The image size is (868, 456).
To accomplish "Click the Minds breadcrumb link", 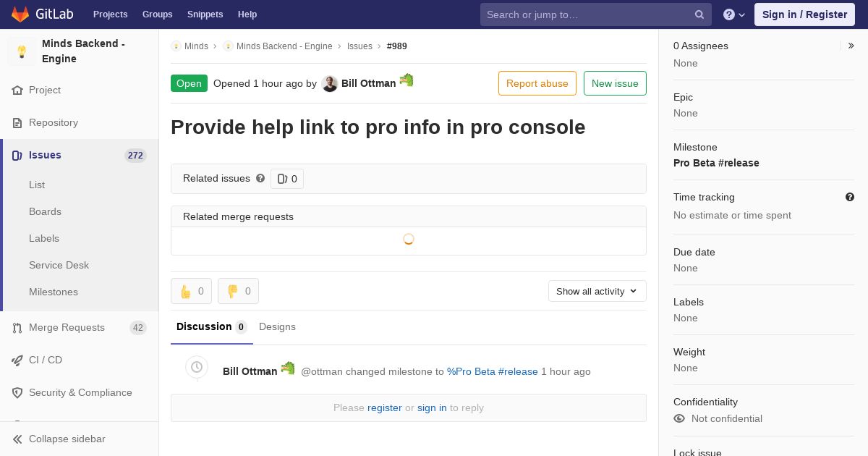I will click(196, 46).
